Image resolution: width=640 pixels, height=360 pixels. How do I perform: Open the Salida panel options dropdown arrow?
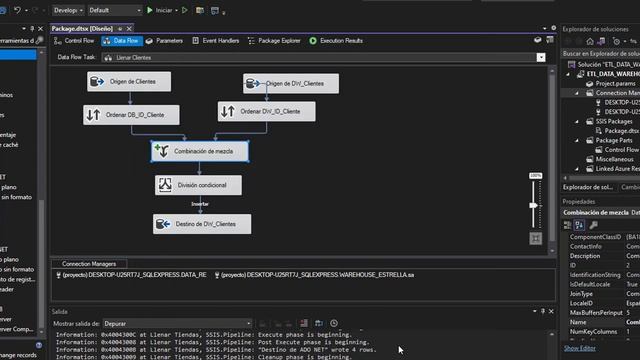[534, 311]
